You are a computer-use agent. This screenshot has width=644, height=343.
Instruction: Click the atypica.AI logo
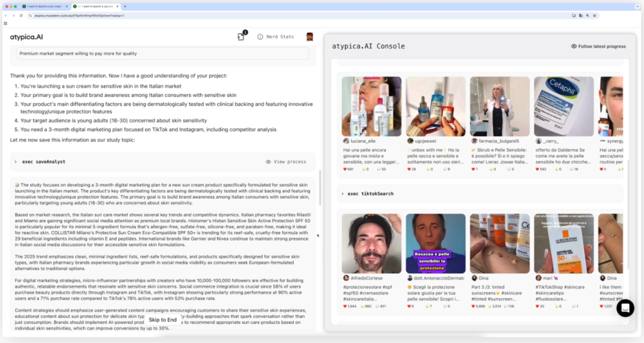point(26,37)
